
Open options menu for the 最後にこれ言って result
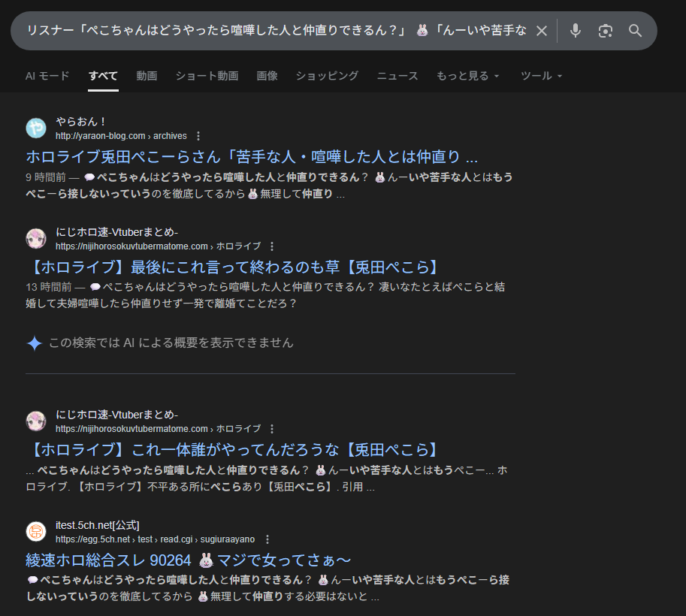click(272, 246)
